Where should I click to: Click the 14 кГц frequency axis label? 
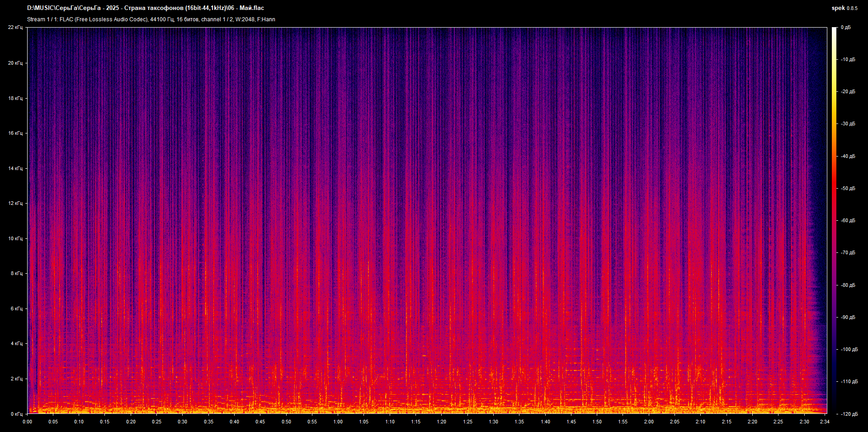pos(15,168)
